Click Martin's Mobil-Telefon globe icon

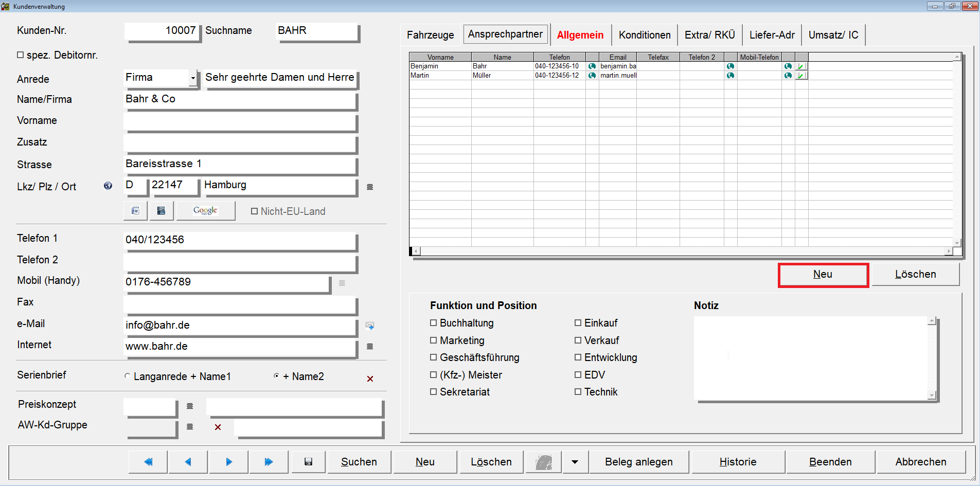(788, 76)
